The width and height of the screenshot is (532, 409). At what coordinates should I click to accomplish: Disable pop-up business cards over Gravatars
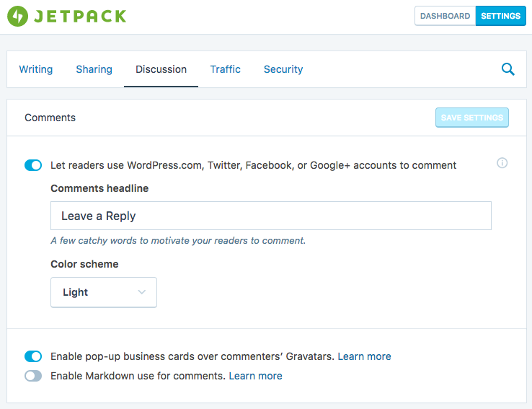click(33, 356)
